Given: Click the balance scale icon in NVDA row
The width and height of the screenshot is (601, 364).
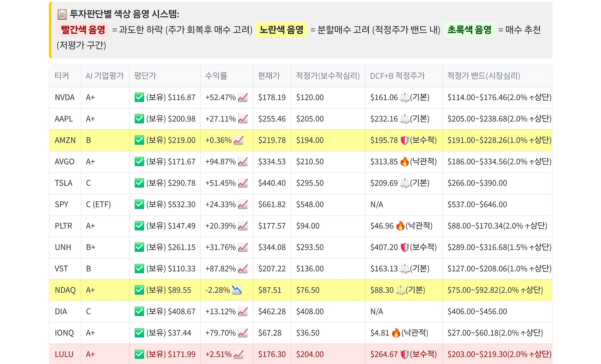Looking at the screenshot, I should (x=404, y=98).
